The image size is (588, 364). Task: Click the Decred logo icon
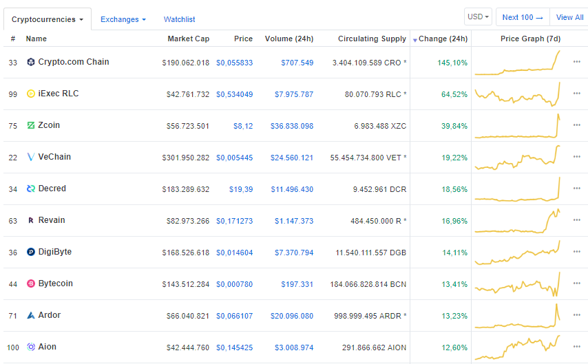31,189
